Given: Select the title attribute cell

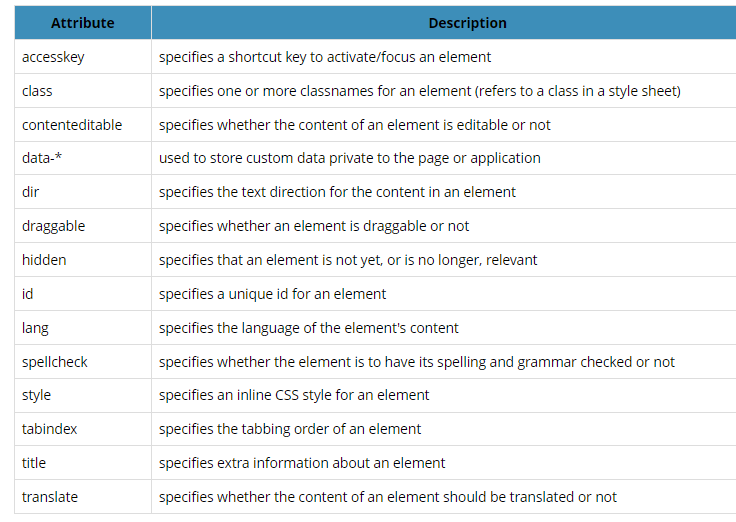Looking at the screenshot, I should coord(34,463).
